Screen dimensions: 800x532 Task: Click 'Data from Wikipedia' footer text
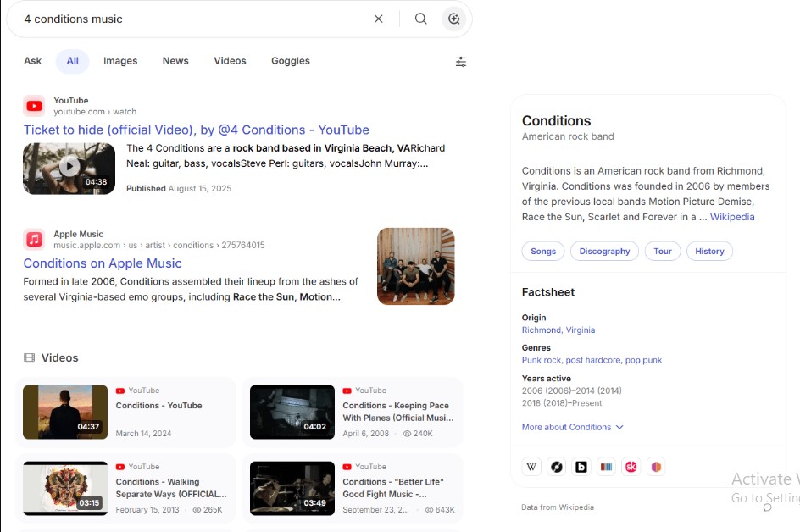[558, 507]
